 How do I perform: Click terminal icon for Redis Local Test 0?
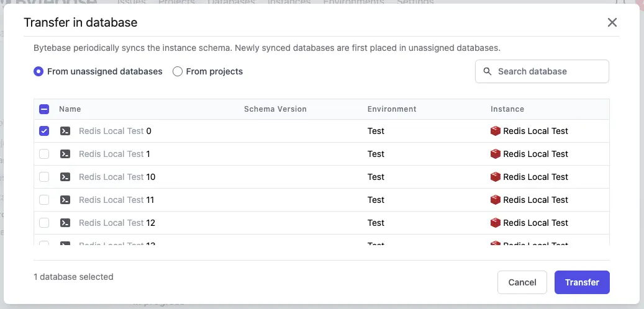coord(65,131)
